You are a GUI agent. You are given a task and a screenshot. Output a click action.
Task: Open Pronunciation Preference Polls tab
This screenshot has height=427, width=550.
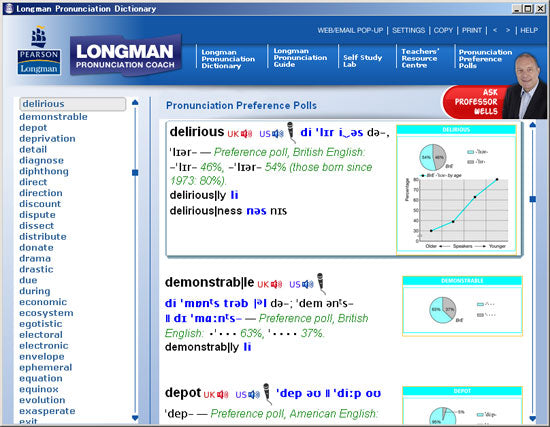(485, 59)
